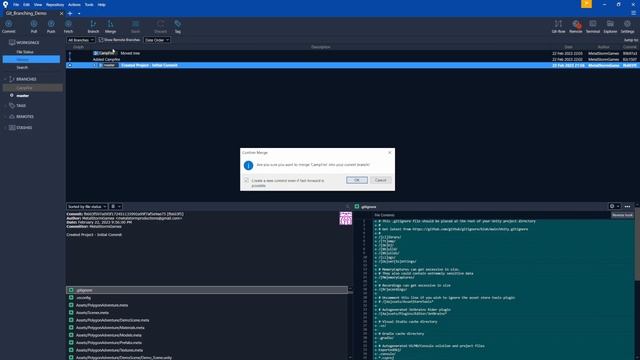Viewport: 640px width, 360px height.
Task: Toggle Show Remote Branches checkbox
Action: click(x=101, y=40)
